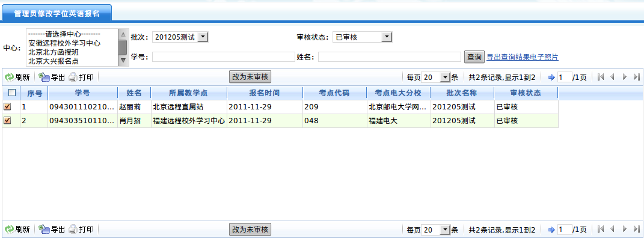Uncheck the row for 肖月招
This screenshot has width=644, height=241.
point(8,120)
